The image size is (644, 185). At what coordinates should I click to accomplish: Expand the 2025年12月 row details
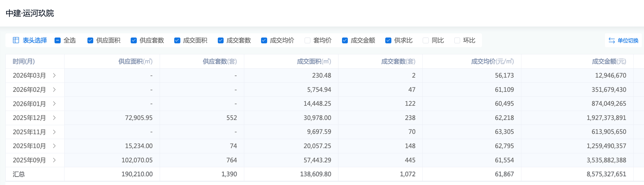(54, 118)
